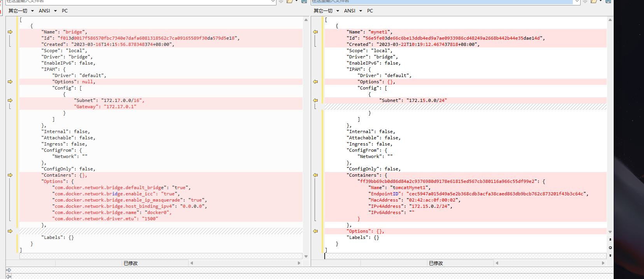This screenshot has width=644, height=279.
Task: Click left line "Options": null
Action: pos(73,82)
